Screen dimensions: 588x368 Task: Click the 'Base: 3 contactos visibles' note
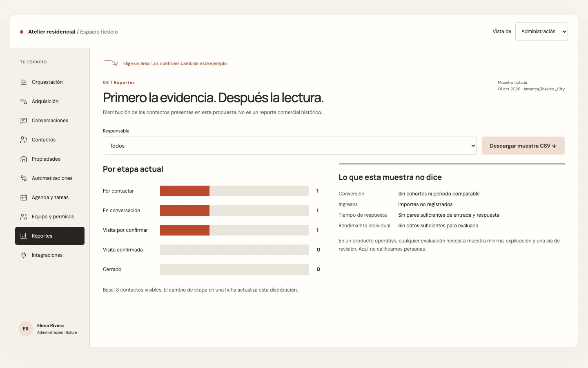pyautogui.click(x=200, y=290)
